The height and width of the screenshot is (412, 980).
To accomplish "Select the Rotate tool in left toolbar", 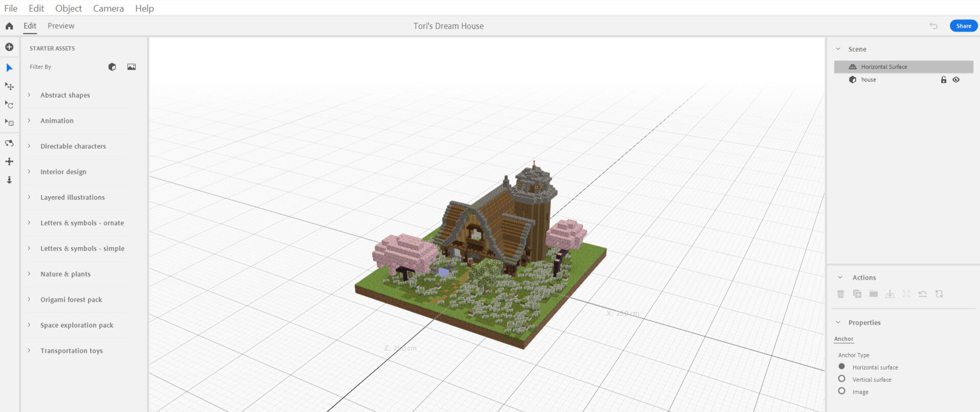I will (x=9, y=105).
